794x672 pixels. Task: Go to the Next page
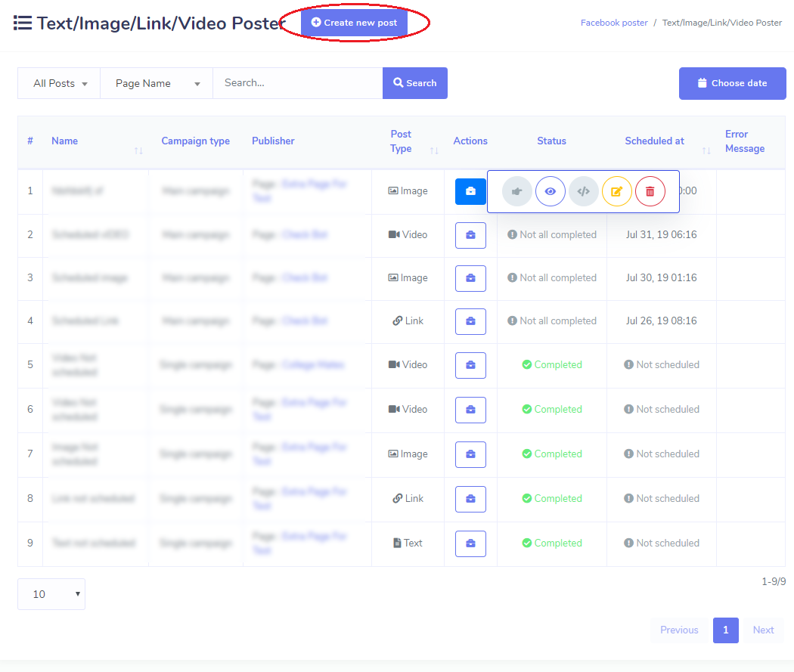(x=763, y=630)
